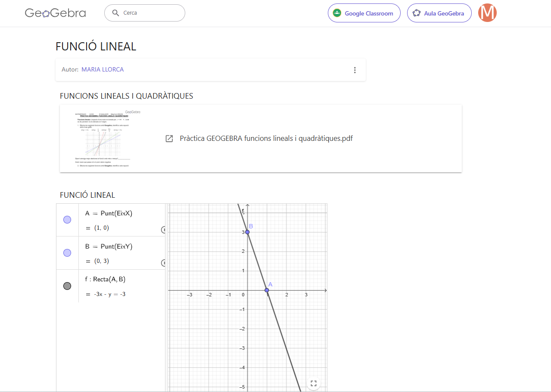The image size is (551, 392).
Task: Select the f: Recta(A, B) definition row
Action: 105,279
